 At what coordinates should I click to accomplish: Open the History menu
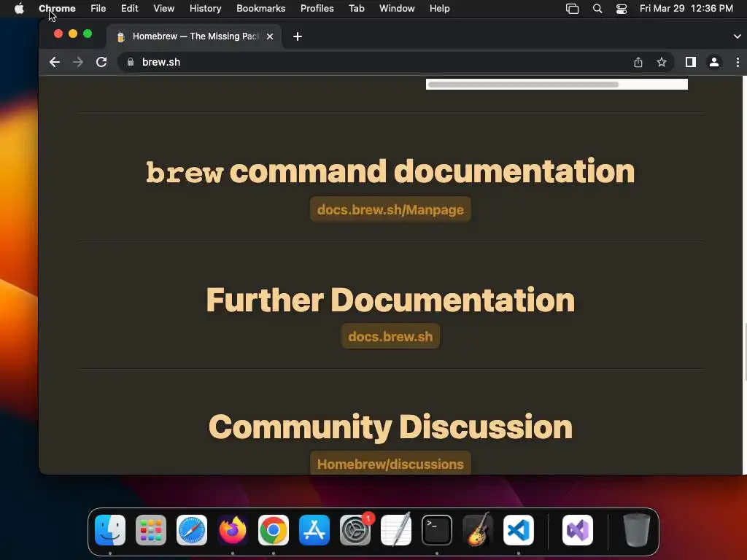(205, 9)
